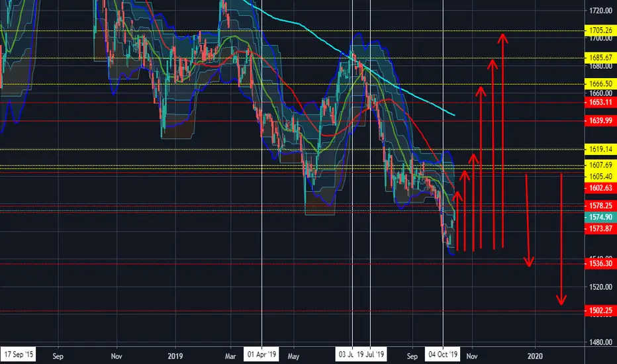Image resolution: width=617 pixels, height=364 pixels.
Task: Select the 1653.11 red price label
Action: [600, 103]
